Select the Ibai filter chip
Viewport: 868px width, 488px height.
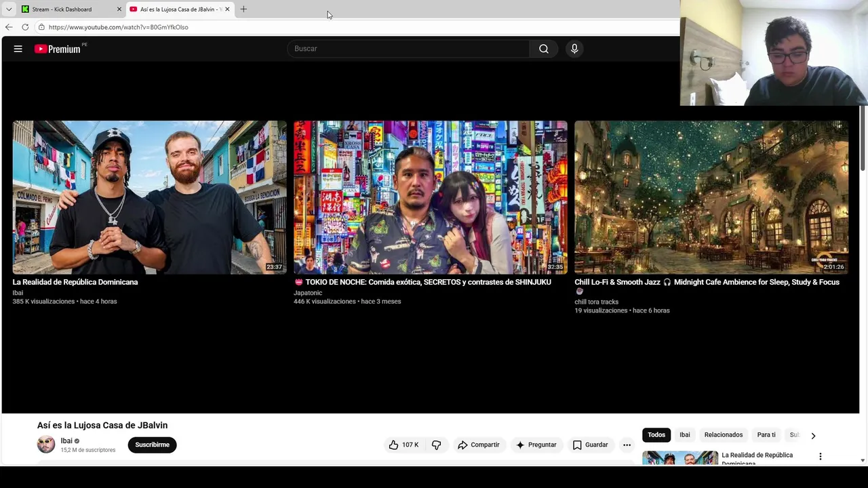(685, 434)
